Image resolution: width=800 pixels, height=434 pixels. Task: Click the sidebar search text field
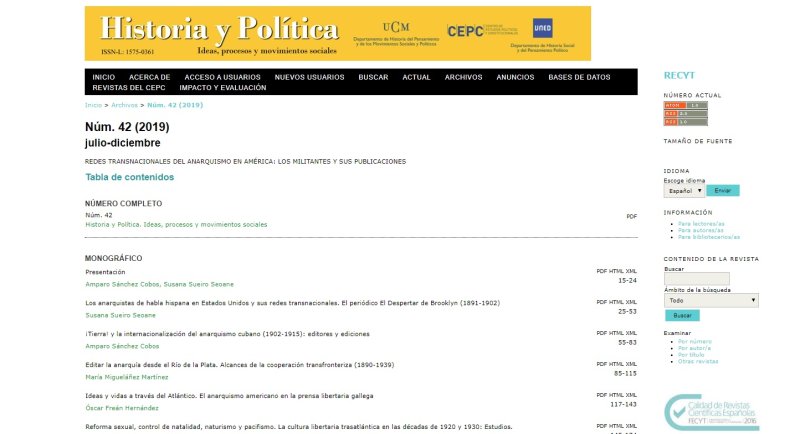click(x=696, y=279)
